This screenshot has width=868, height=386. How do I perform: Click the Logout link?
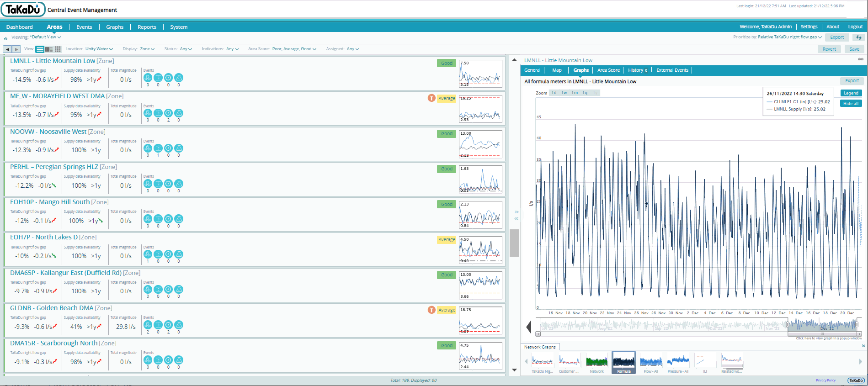point(855,27)
